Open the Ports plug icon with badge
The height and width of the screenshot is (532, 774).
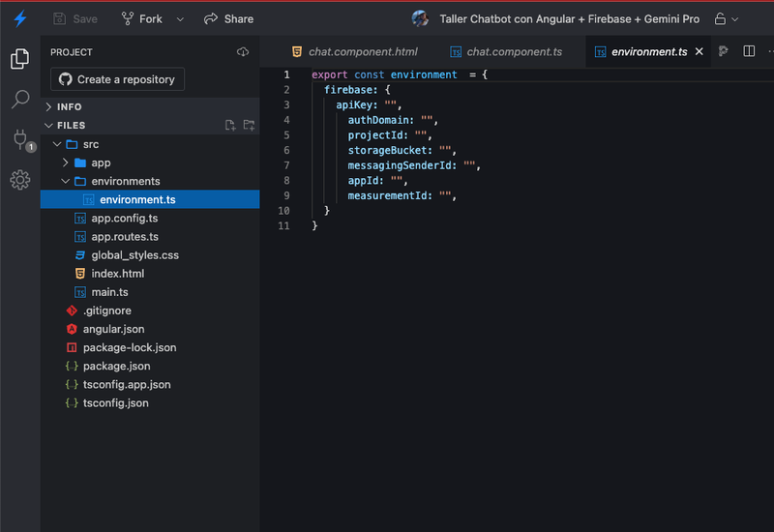(22, 140)
